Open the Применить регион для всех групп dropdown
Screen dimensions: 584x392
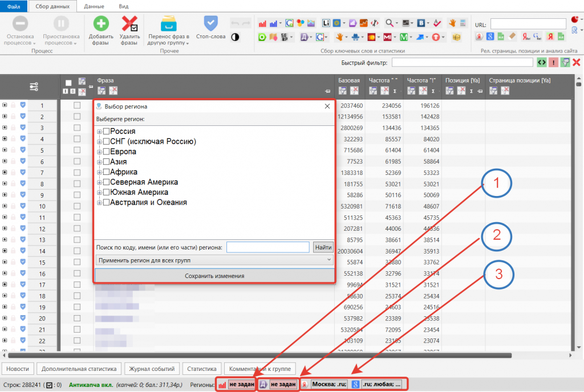[x=214, y=260]
